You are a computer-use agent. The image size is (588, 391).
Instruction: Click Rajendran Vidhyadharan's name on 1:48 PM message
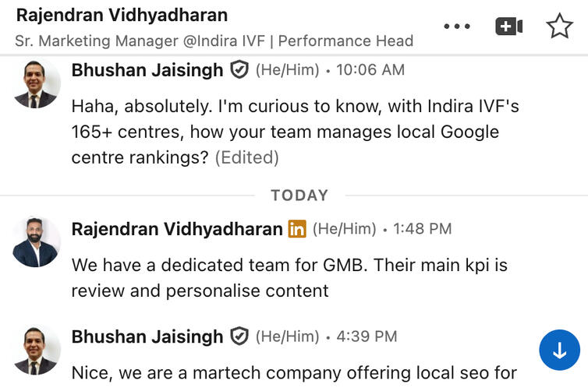click(177, 229)
